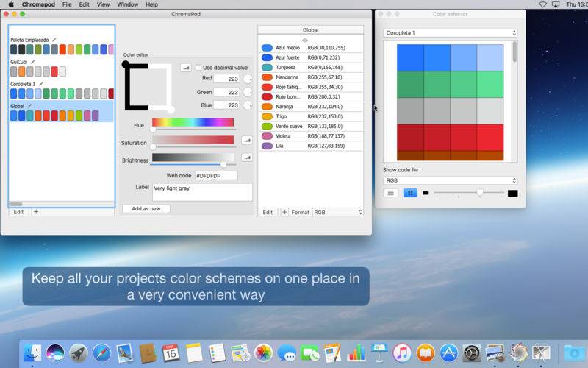Click the pencil icon next to GuiCubi
Viewport: 588px width, 368px height.
[32, 62]
